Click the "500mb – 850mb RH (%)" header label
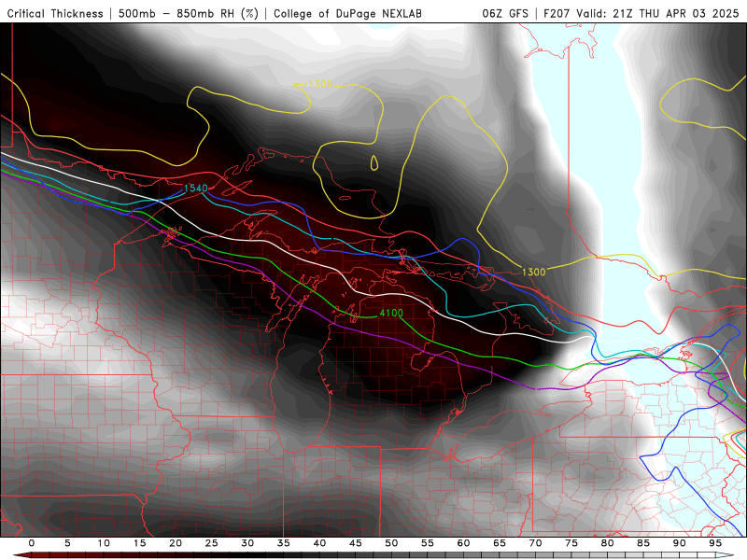Screen dimensions: 747x560 189,13
